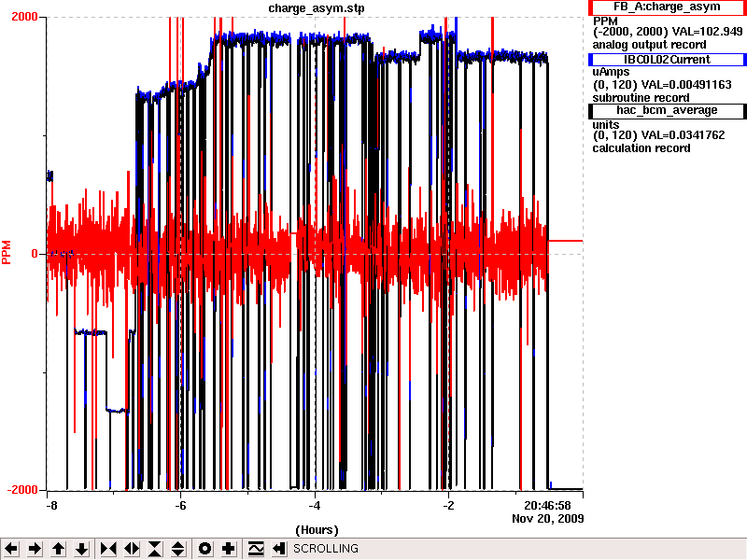
Task: Select the IBC0L02Current legend entry
Action: coord(667,60)
